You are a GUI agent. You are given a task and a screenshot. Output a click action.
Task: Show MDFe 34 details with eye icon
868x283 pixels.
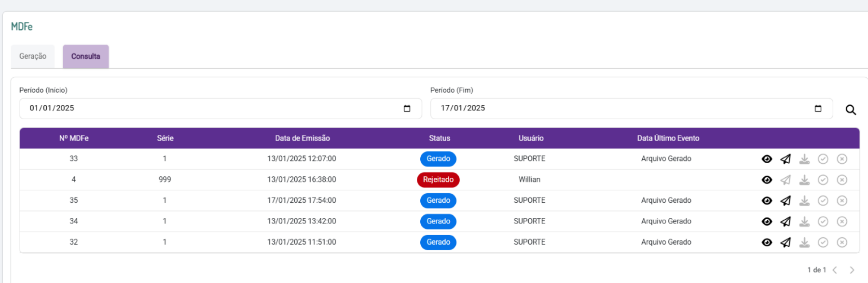pyautogui.click(x=767, y=221)
